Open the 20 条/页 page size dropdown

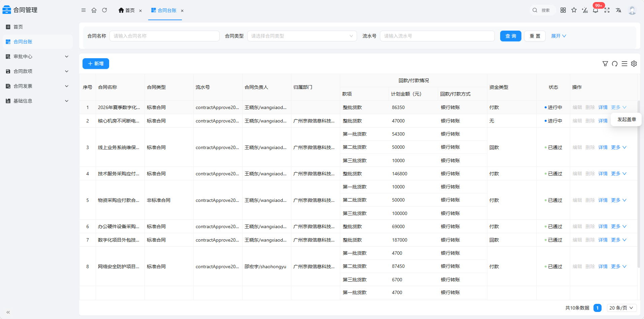click(x=622, y=308)
